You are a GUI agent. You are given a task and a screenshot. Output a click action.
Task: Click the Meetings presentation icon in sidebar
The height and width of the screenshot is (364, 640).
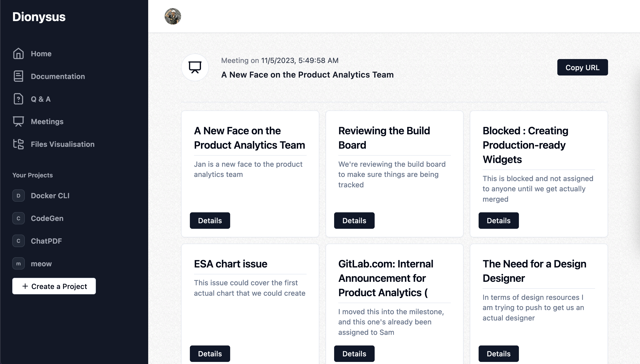(18, 122)
